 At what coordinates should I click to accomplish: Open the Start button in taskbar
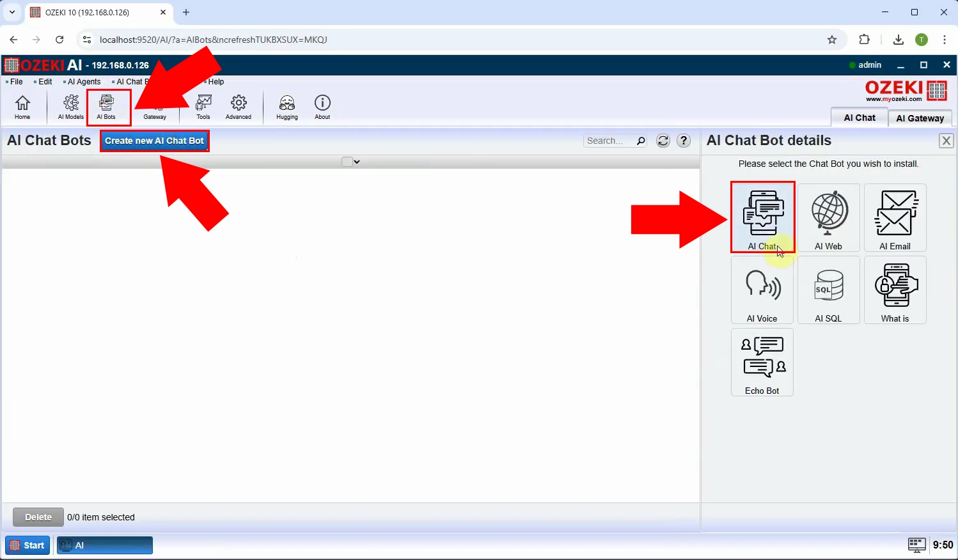tap(27, 545)
